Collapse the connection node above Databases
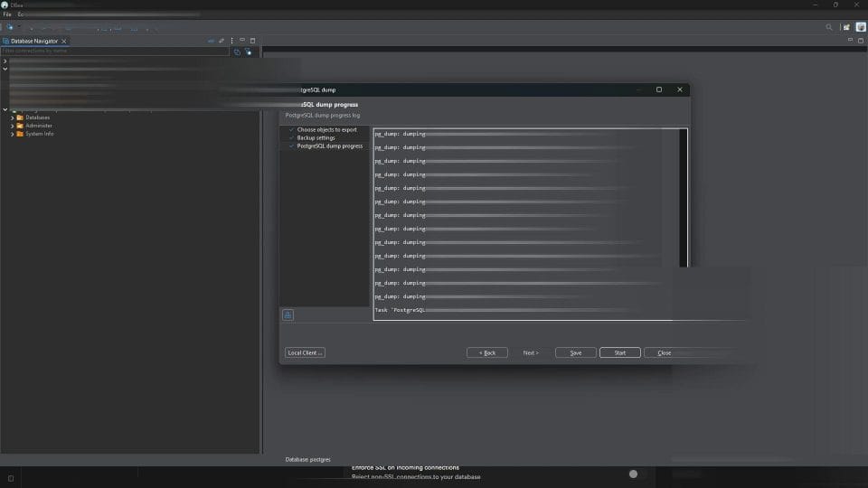Screen dimensions: 868x488 [5, 109]
